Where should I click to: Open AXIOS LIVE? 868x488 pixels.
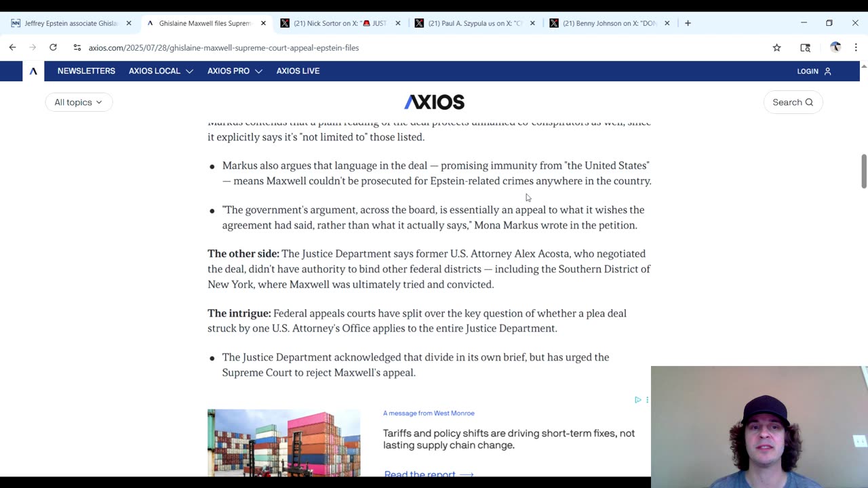point(298,71)
